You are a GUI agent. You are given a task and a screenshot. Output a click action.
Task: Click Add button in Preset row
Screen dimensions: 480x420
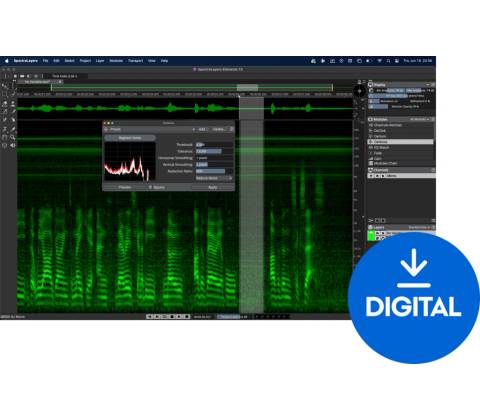202,129
